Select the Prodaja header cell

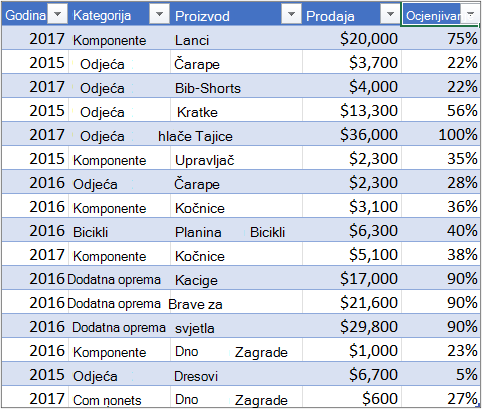point(352,15)
